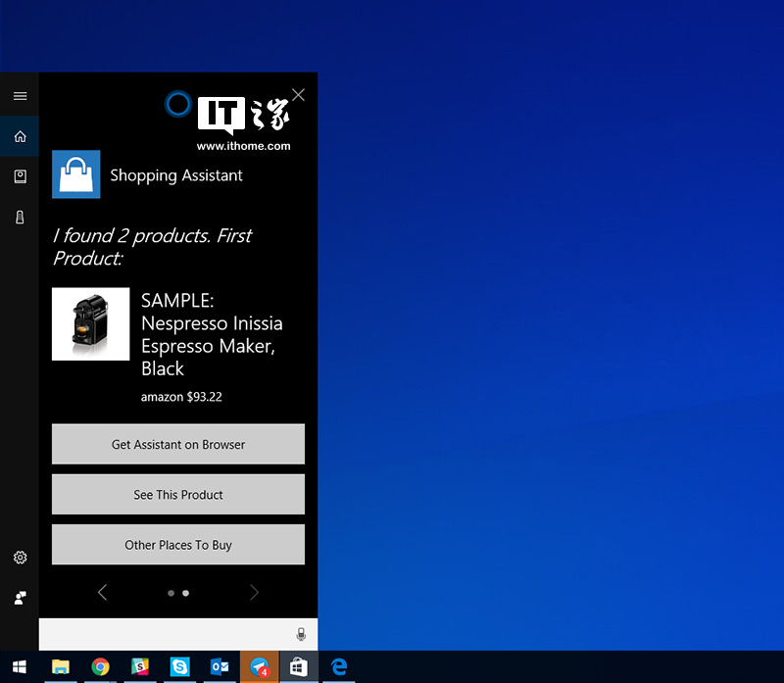Open Outlook from the taskbar

click(220, 666)
